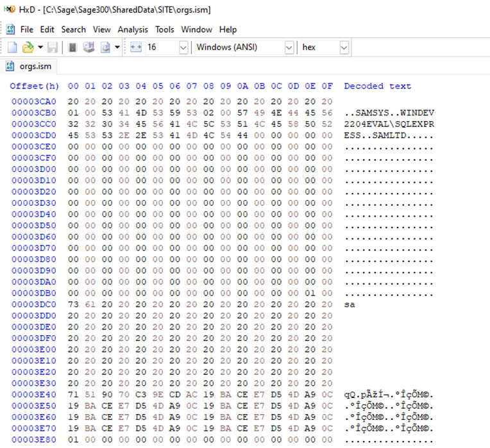
Task: Open the Tools menu
Action: coord(164,29)
